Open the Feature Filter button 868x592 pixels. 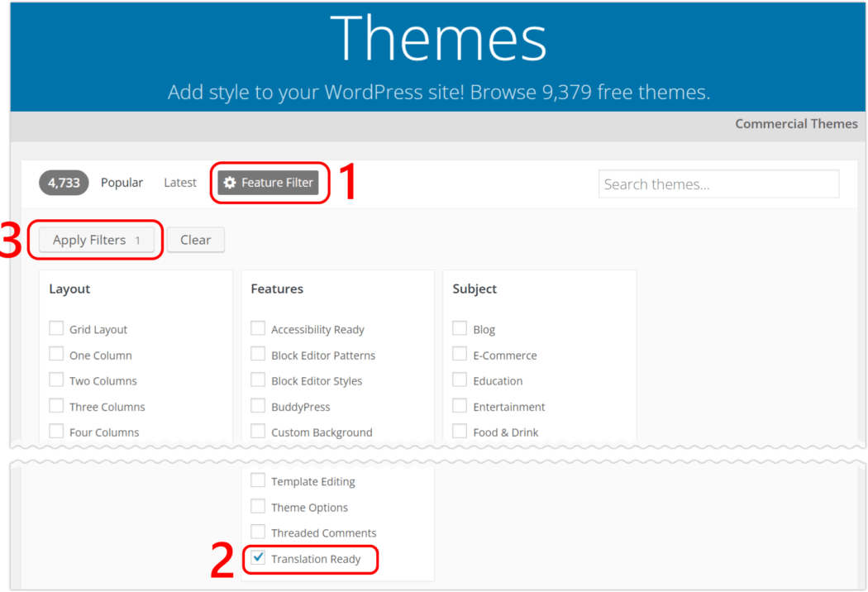click(x=268, y=183)
